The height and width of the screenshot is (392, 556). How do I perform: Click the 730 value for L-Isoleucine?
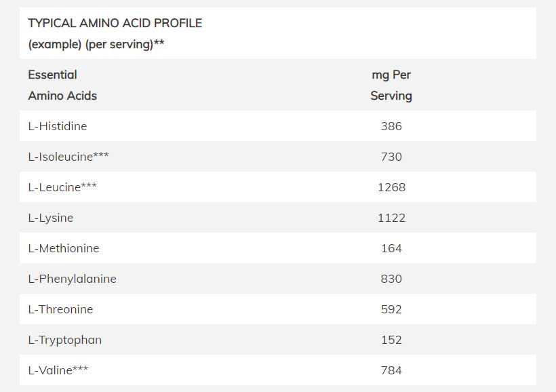(x=391, y=157)
